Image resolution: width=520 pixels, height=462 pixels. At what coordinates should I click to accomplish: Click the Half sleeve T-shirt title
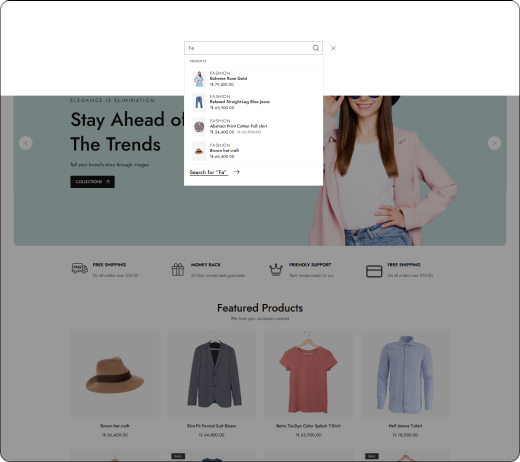click(x=405, y=426)
